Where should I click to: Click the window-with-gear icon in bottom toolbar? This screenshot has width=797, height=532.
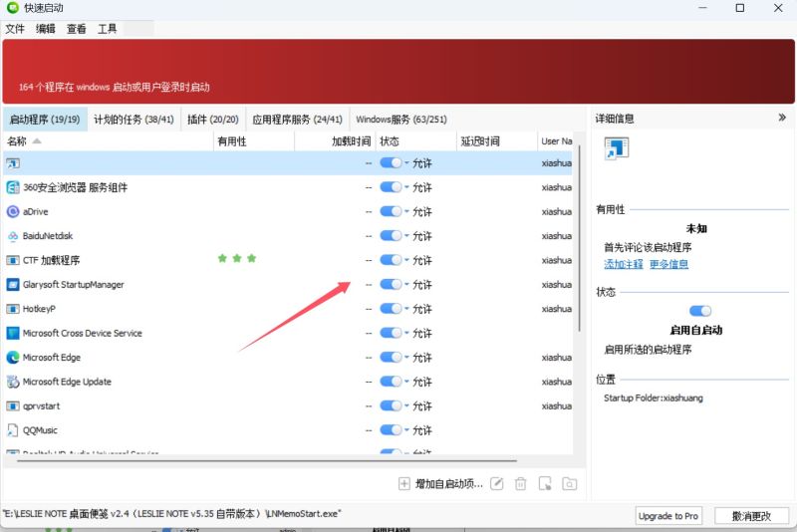pos(545,484)
